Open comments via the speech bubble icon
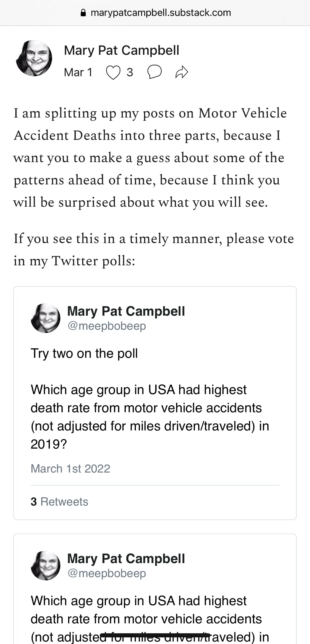This screenshot has height=644, width=310. click(154, 72)
